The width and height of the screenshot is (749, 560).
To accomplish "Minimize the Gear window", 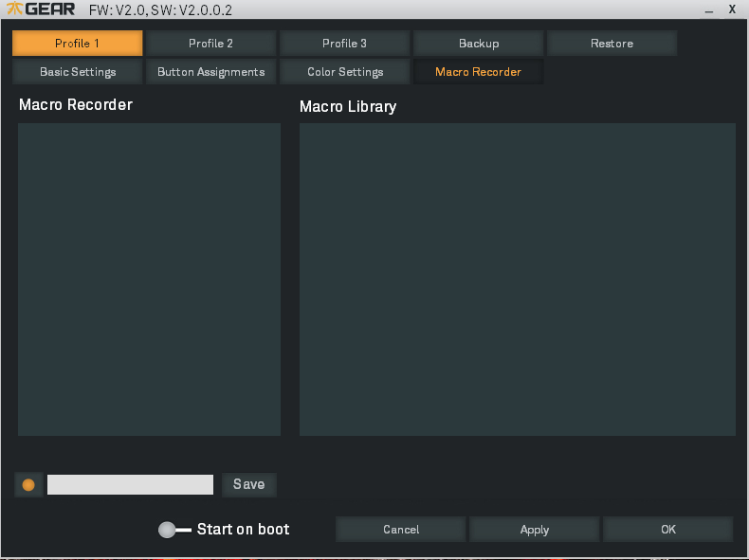I will [709, 10].
